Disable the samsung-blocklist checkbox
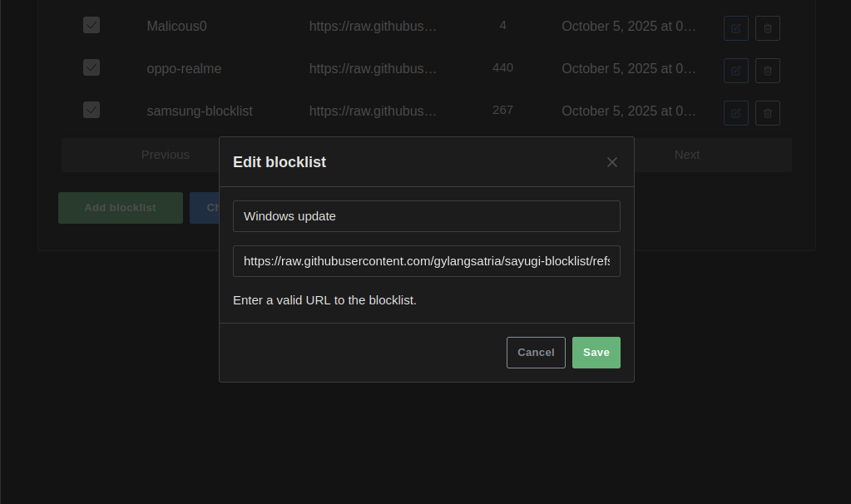This screenshot has height=504, width=851. pos(92,110)
